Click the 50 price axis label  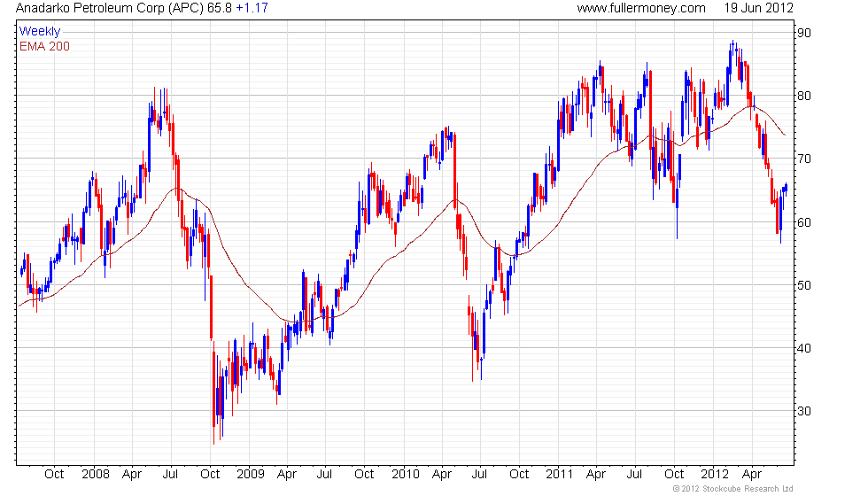point(804,285)
